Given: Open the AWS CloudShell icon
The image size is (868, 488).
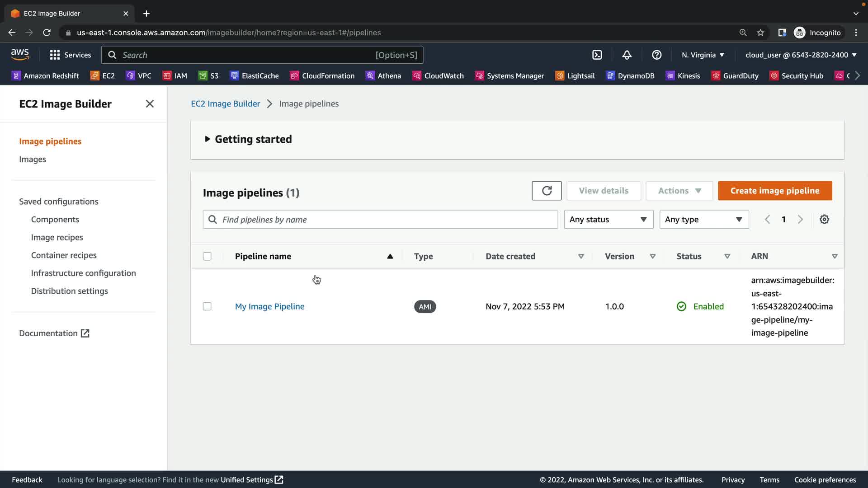Looking at the screenshot, I should pos(597,55).
